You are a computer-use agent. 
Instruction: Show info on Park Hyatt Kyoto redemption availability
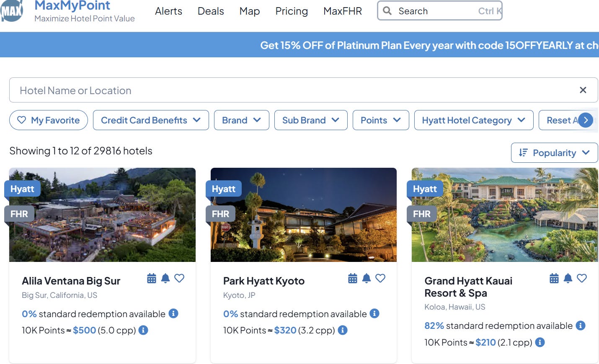click(374, 313)
